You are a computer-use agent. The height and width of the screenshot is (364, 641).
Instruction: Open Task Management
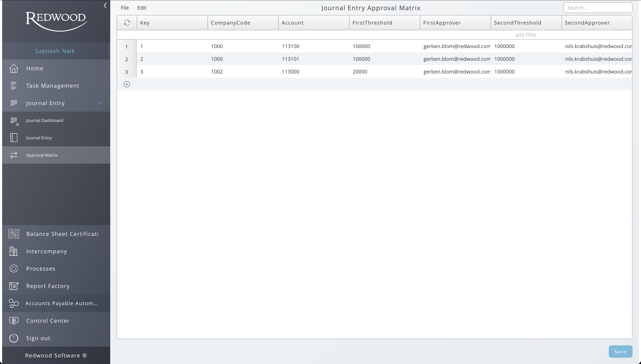coord(56,86)
